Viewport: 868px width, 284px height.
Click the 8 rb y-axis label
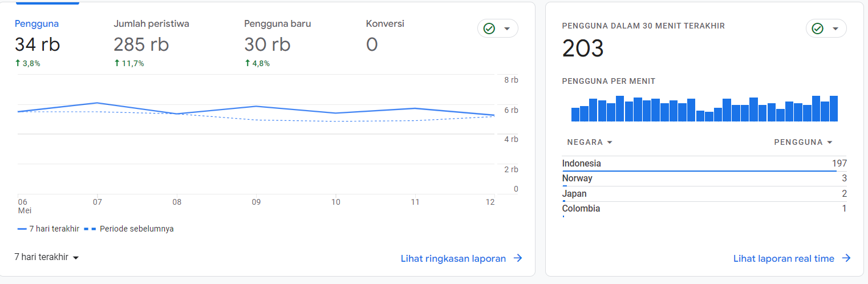point(511,80)
